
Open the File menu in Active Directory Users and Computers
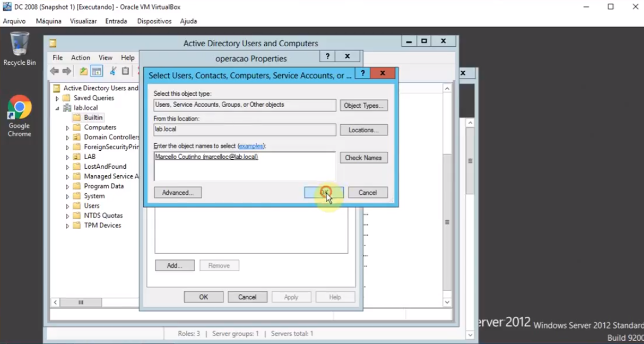point(58,58)
